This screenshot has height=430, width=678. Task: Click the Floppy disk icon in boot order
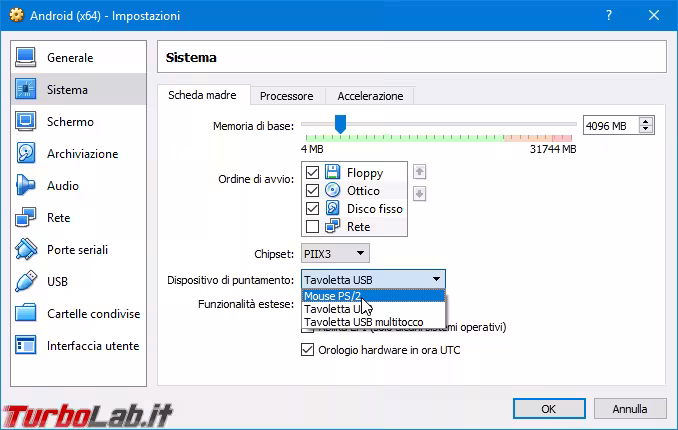pyautogui.click(x=333, y=172)
